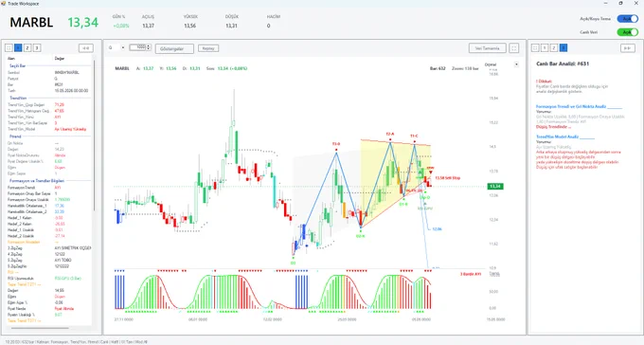Click the status bar text at the window bottom
This screenshot has height=345, width=644.
(x=77, y=342)
